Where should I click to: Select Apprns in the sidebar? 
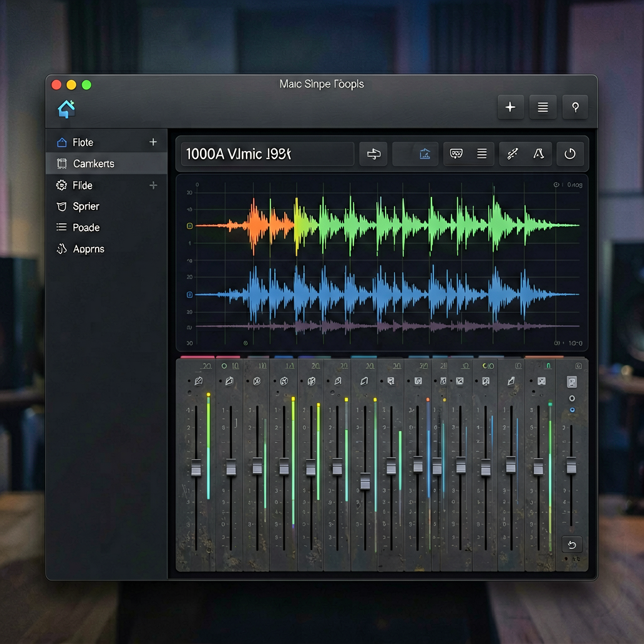[x=106, y=249]
